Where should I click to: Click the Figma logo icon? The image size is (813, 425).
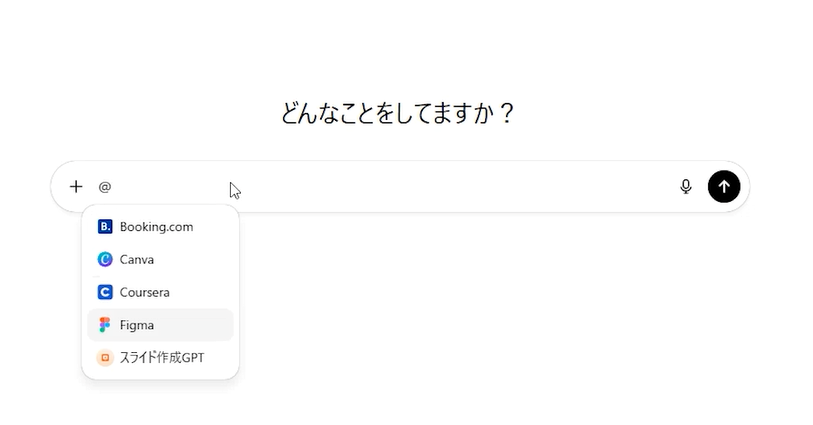(105, 325)
